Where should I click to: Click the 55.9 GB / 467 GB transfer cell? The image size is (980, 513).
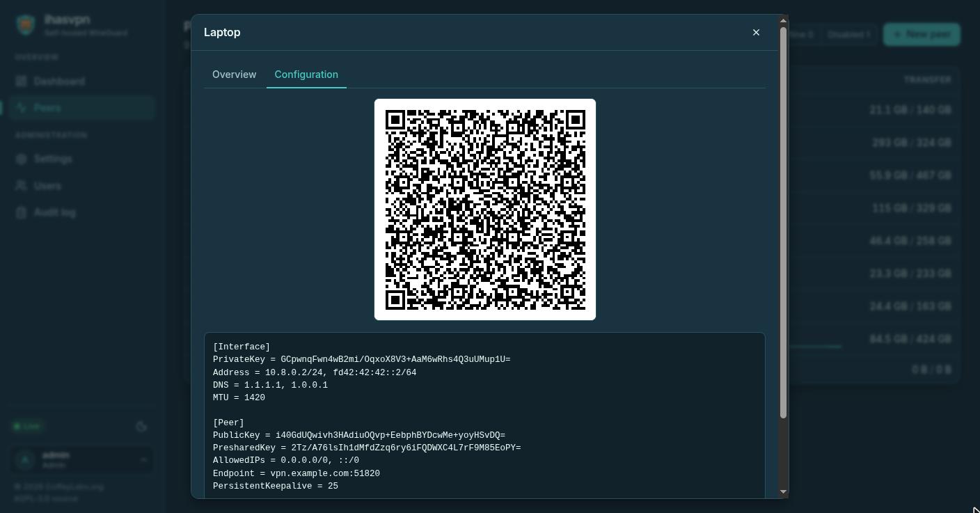click(x=910, y=175)
